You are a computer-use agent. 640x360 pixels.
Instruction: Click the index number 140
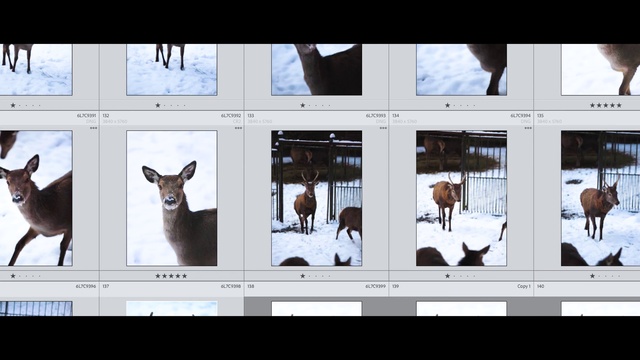pyautogui.click(x=540, y=287)
